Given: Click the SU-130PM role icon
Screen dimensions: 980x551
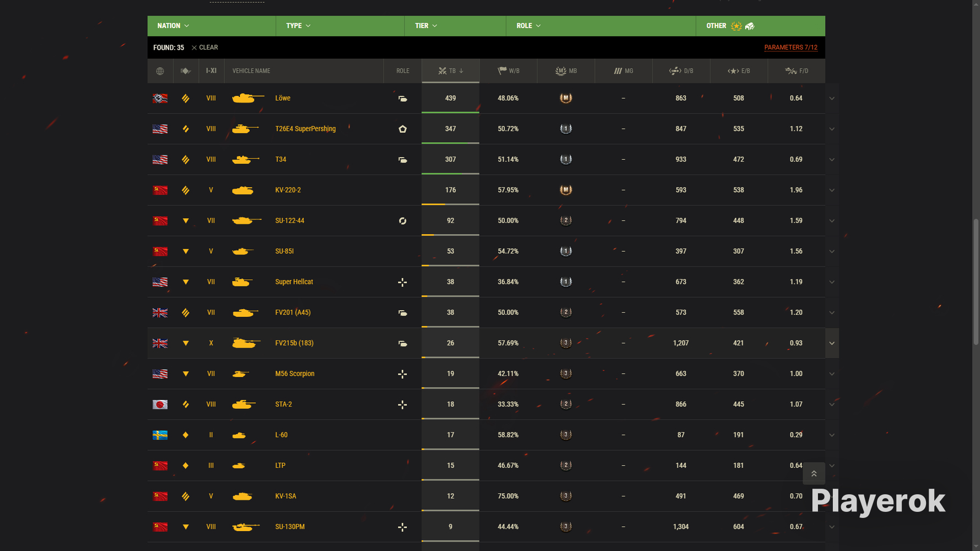Looking at the screenshot, I should pos(403,527).
